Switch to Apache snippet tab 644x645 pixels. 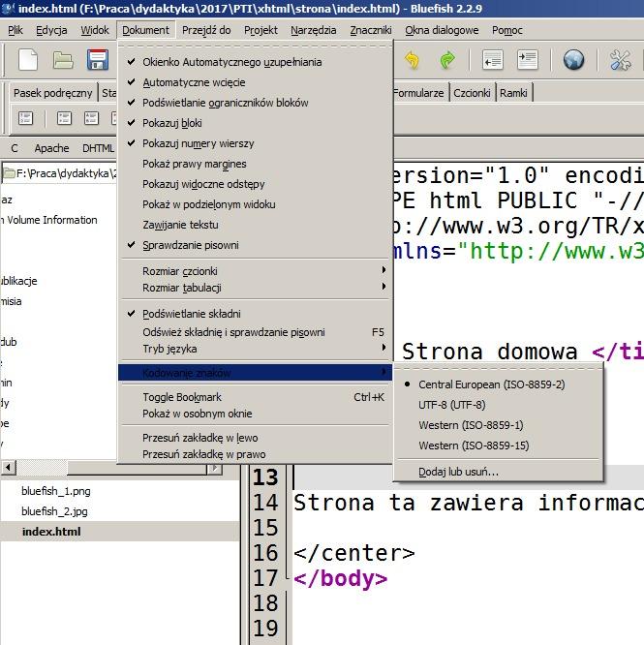point(51,148)
